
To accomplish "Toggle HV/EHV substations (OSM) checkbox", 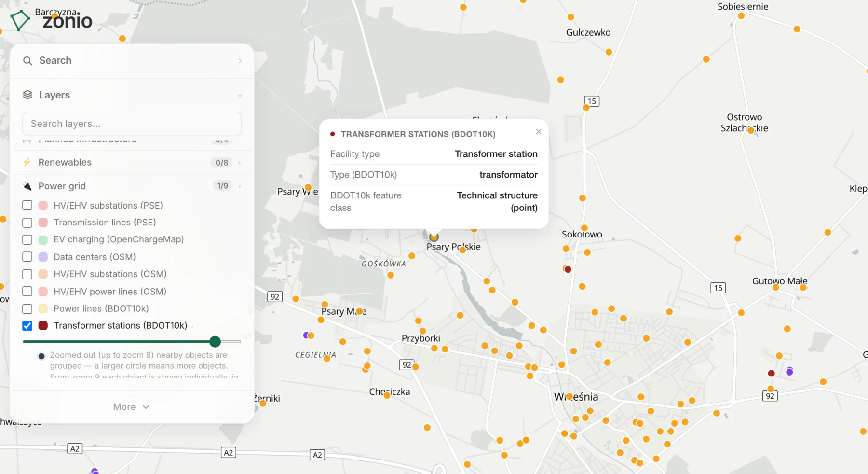I will [27, 274].
